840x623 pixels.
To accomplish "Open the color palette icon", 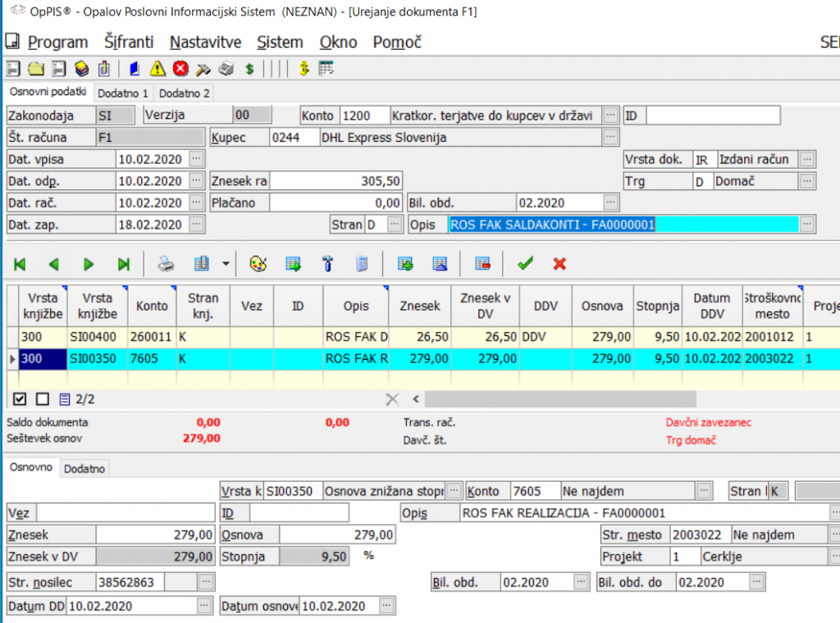I will coord(257,264).
